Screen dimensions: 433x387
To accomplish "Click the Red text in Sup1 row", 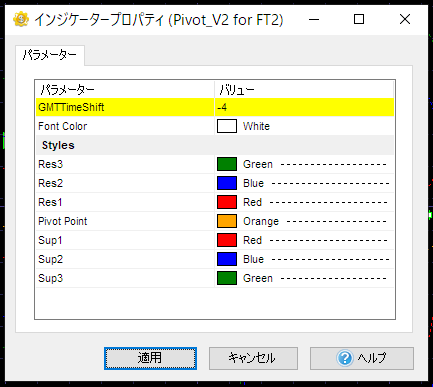I will coord(252,240).
